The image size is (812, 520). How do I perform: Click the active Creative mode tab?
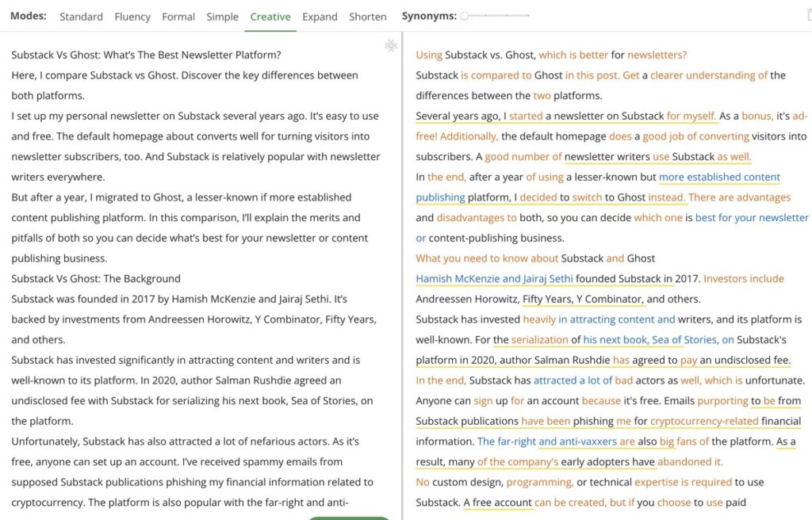coord(270,17)
